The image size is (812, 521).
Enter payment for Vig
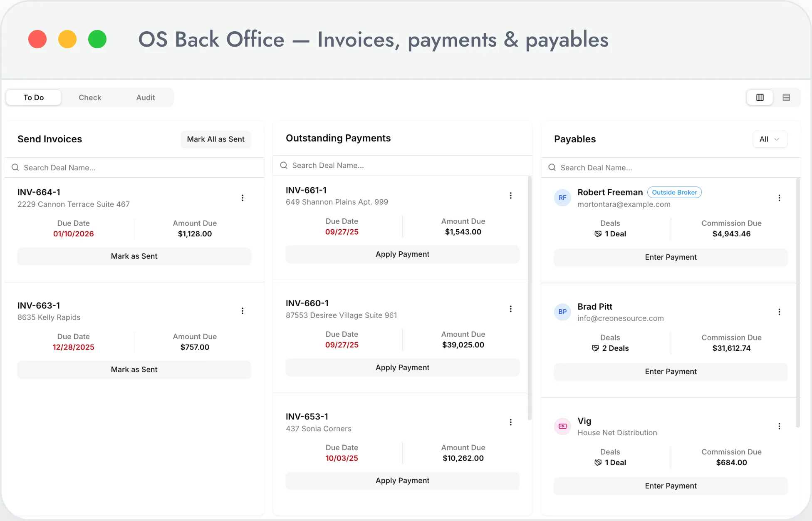pos(671,486)
